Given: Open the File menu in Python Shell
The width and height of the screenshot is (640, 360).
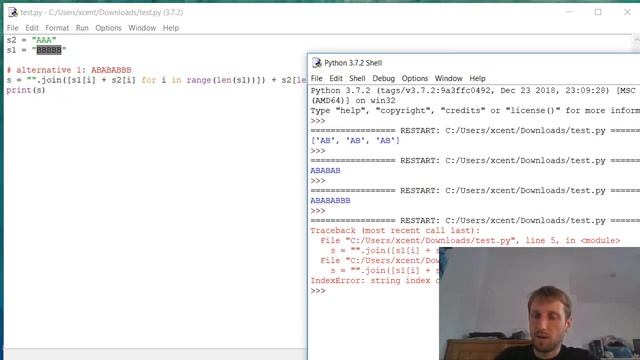Looking at the screenshot, I should (317, 78).
